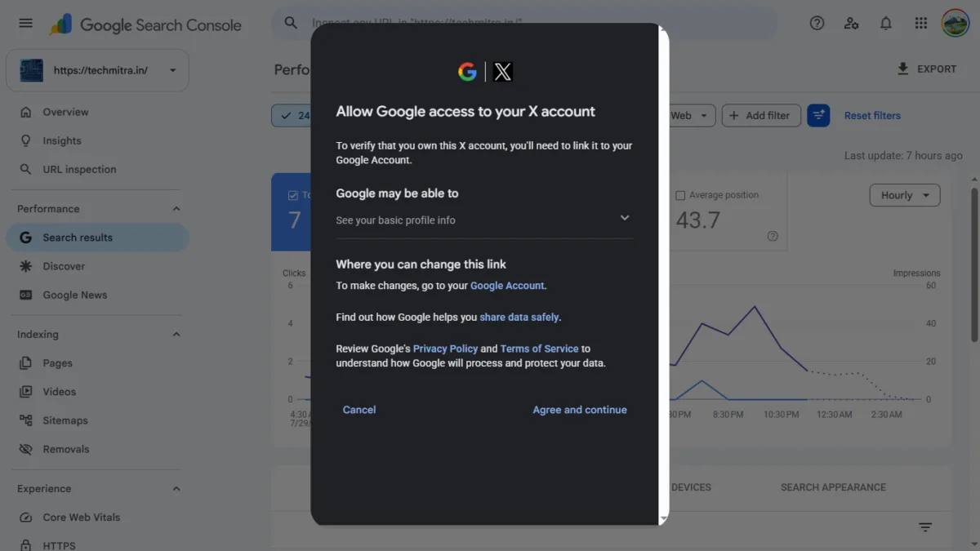
Task: Click the search magnifier icon
Action: 291,23
